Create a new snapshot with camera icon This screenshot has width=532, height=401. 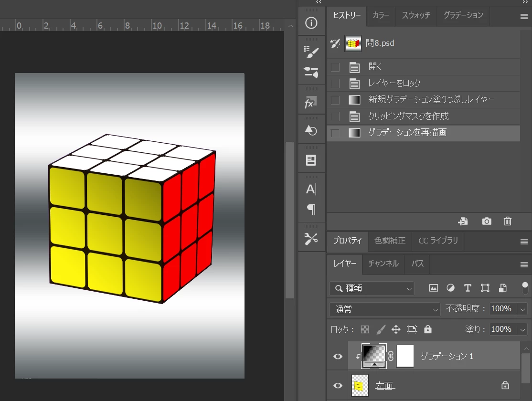tap(487, 221)
